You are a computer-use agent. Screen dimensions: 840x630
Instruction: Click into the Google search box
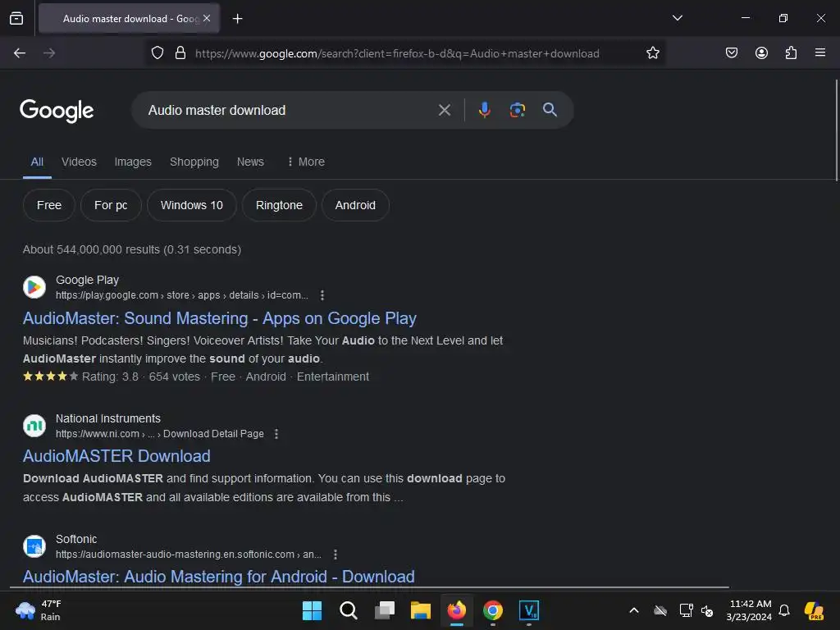[290, 111]
